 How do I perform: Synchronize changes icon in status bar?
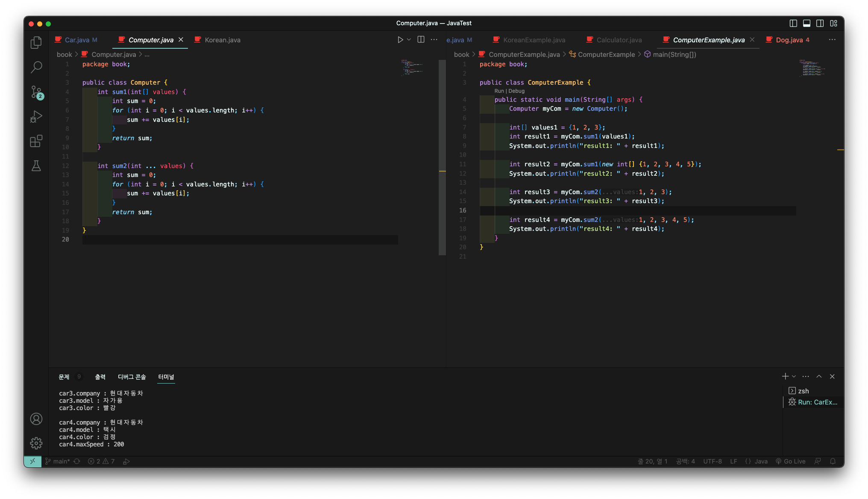pyautogui.click(x=77, y=461)
